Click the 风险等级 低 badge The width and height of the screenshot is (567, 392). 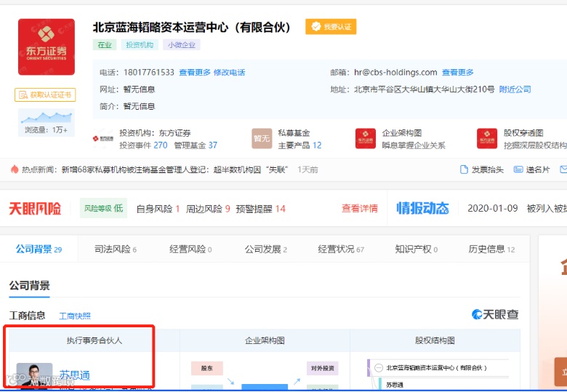click(x=103, y=208)
